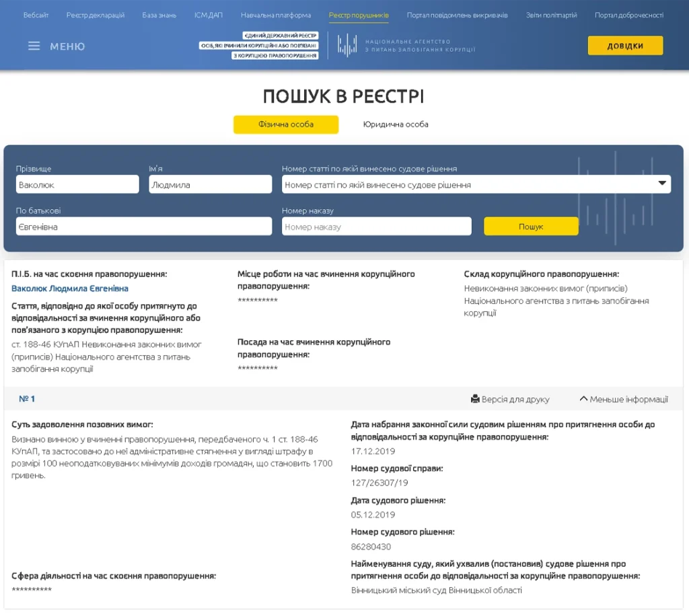Screen dimensions: 689x616
Task: Click the 'Прізвище' input field
Action: [77, 184]
